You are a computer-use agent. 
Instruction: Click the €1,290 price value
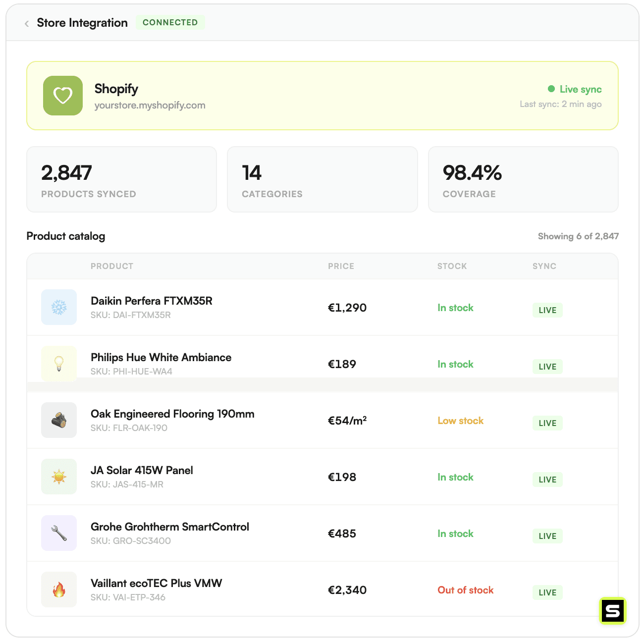click(347, 308)
